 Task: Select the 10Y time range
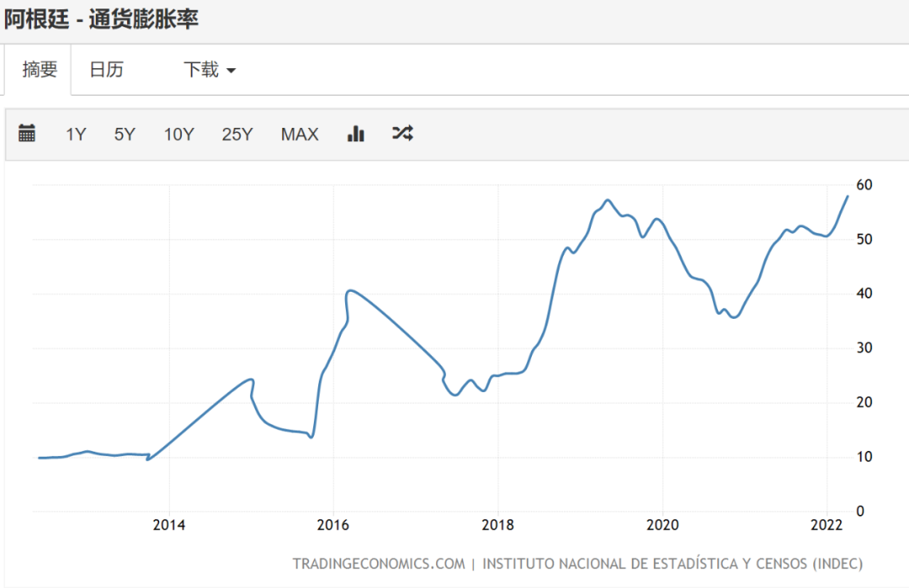click(x=178, y=135)
